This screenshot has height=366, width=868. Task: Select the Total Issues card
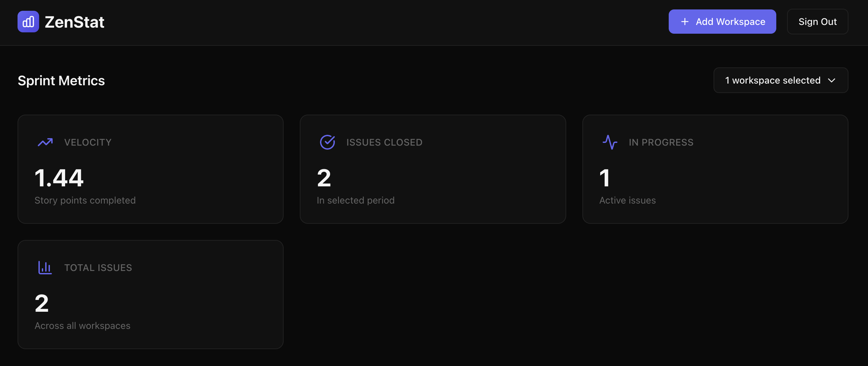(x=150, y=294)
